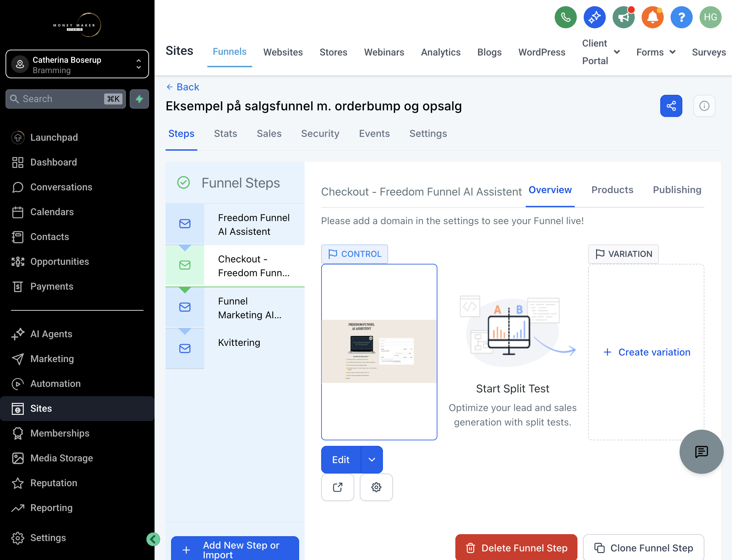Viewport: 732px width, 560px height.
Task: Open the Publishing tab
Action: click(677, 190)
